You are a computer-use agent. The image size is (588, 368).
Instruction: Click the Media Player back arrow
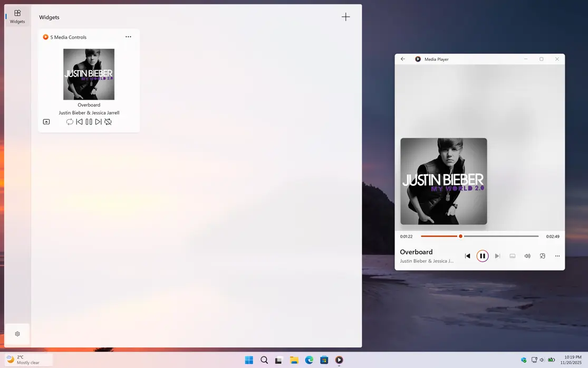403,59
